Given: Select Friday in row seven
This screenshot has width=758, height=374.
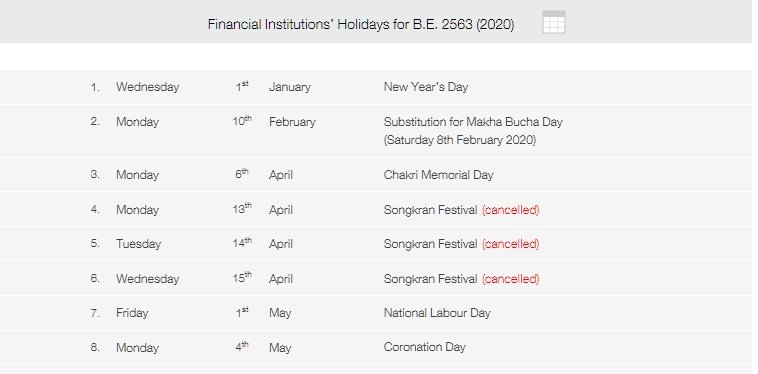Looking at the screenshot, I should click(x=132, y=313).
